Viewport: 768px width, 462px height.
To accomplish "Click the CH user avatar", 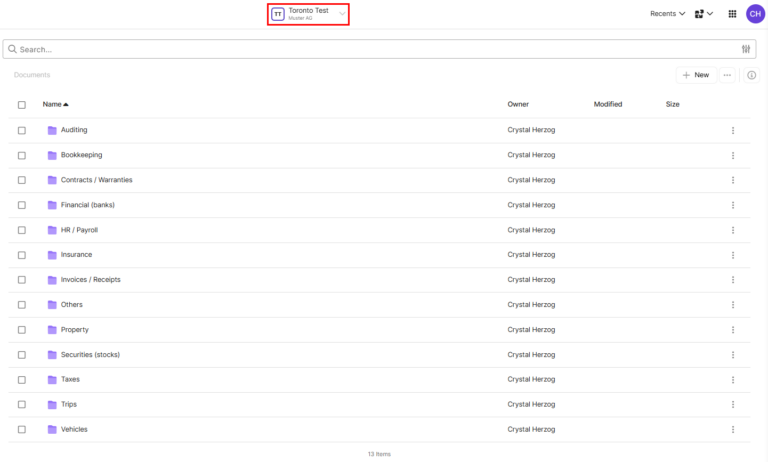I will [x=754, y=14].
